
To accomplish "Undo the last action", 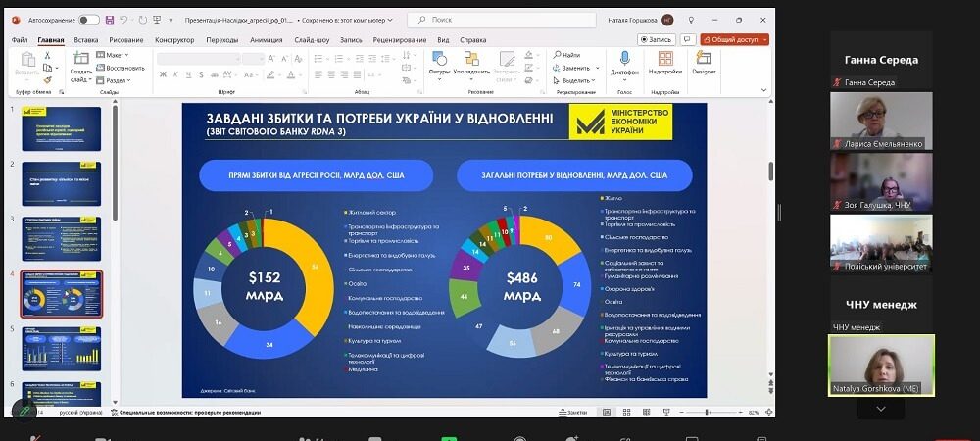I will pyautogui.click(x=123, y=20).
